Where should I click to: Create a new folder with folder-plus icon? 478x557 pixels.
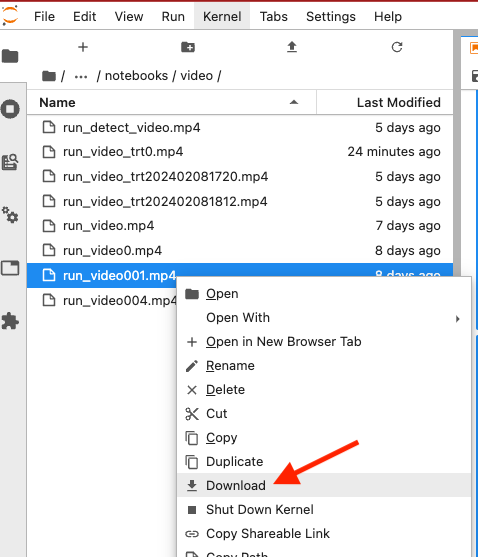(188, 47)
